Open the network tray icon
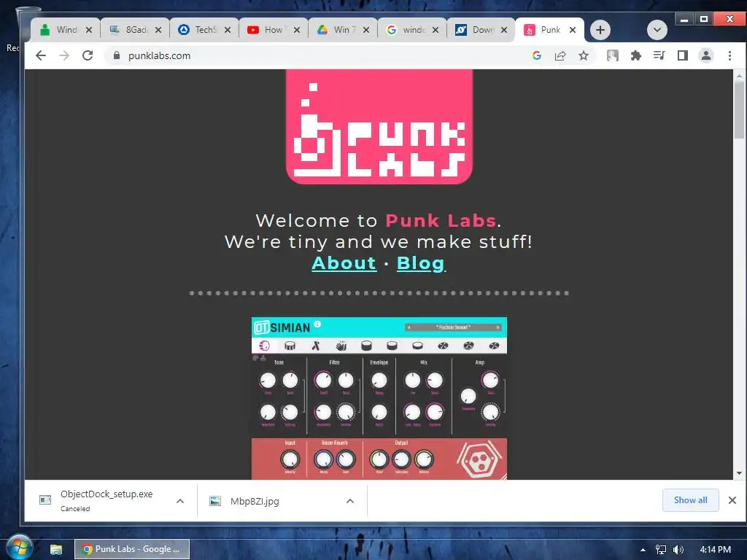Screen dimensions: 747x560 [x=661, y=550]
